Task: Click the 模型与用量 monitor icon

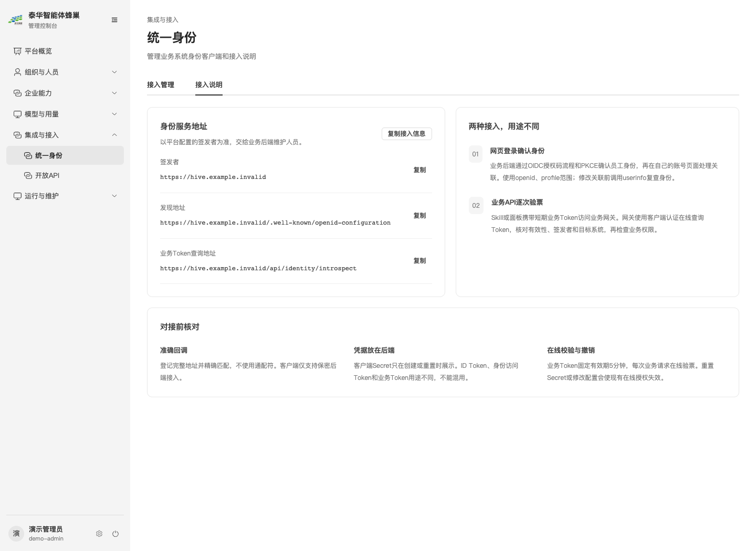Action: pyautogui.click(x=17, y=114)
